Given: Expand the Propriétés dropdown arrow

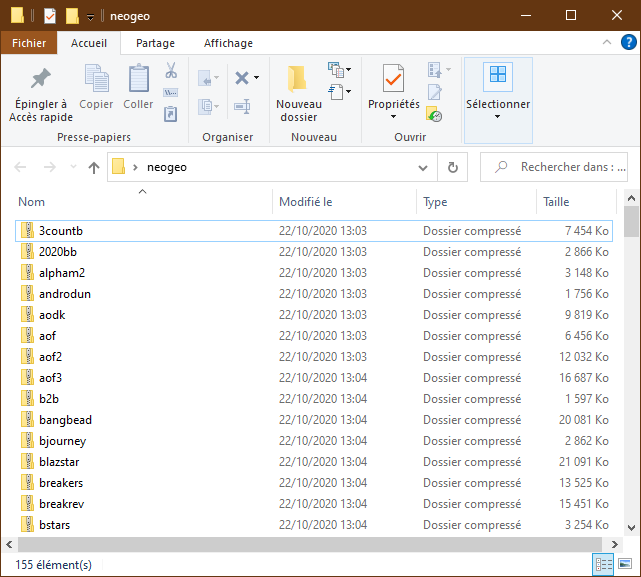Looking at the screenshot, I should [x=393, y=117].
